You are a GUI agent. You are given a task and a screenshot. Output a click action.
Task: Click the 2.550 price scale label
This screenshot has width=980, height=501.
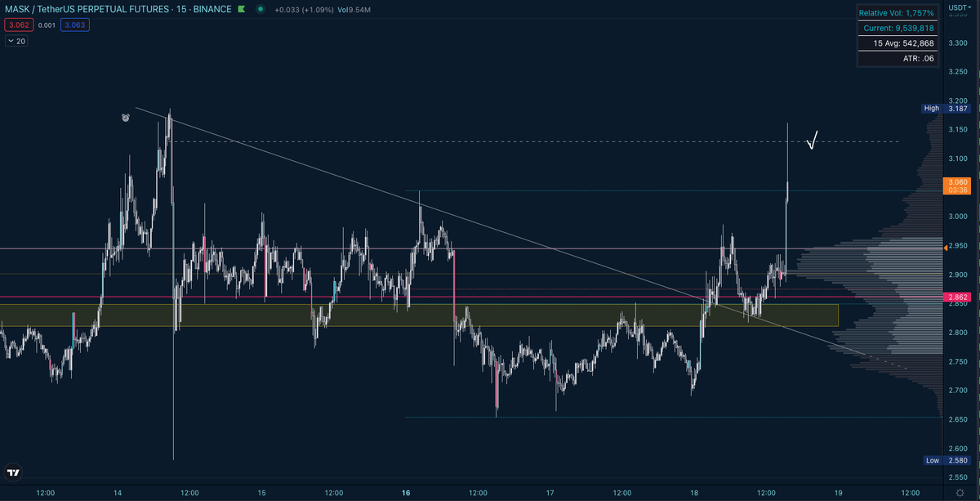(x=959, y=477)
